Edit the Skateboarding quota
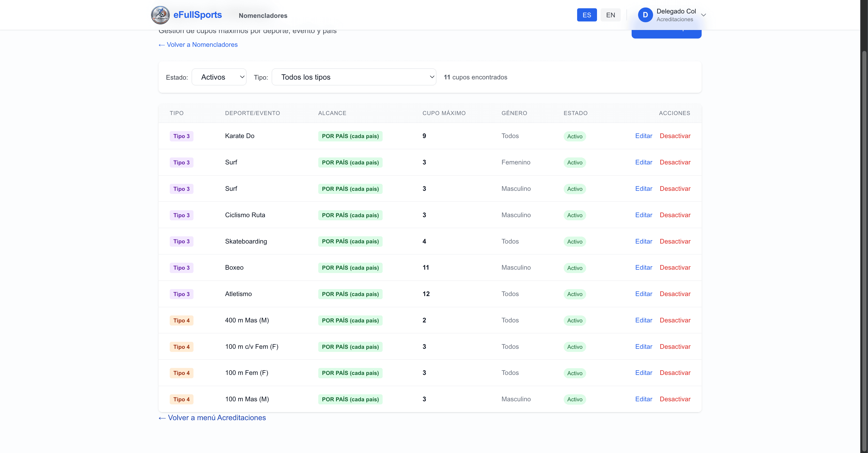Image resolution: width=868 pixels, height=453 pixels. tap(644, 241)
